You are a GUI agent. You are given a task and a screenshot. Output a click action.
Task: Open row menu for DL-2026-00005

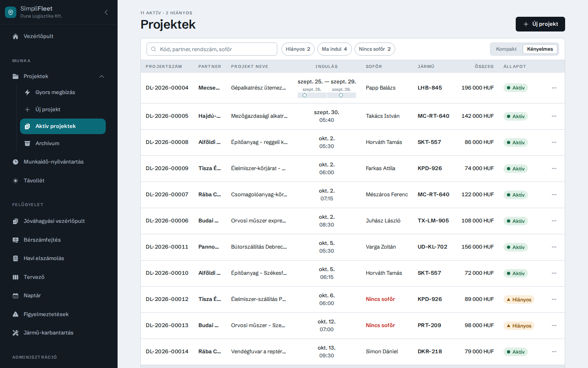(554, 116)
